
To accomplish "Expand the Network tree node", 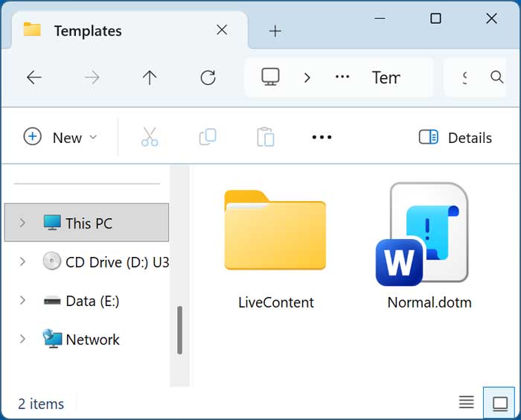I will pos(22,339).
